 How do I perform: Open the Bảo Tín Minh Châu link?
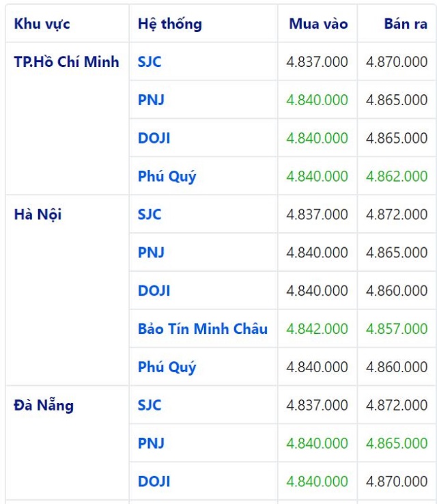coord(203,329)
